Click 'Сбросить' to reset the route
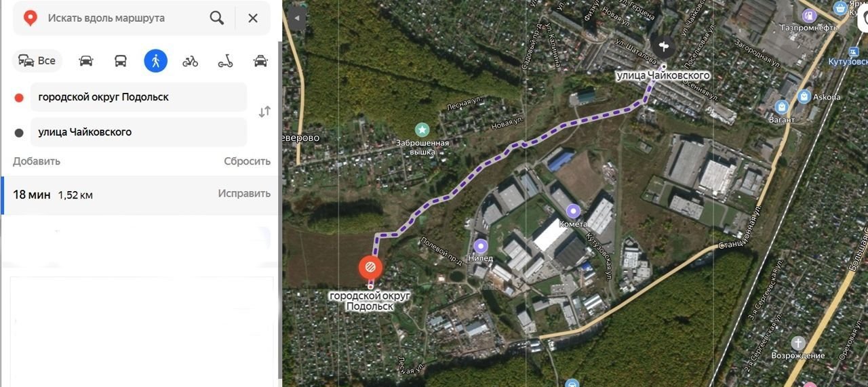Viewport: 868px width, 387px height. pos(248,161)
